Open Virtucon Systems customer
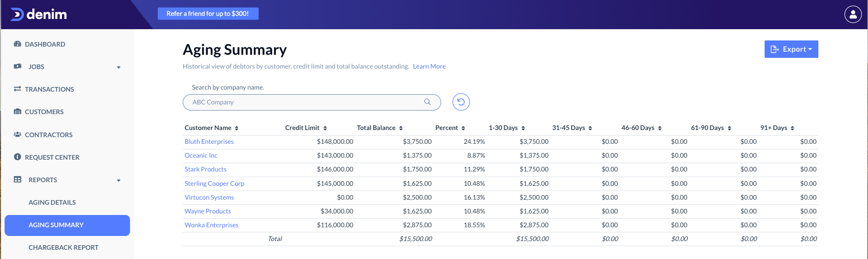This screenshot has height=259, width=868. (209, 197)
